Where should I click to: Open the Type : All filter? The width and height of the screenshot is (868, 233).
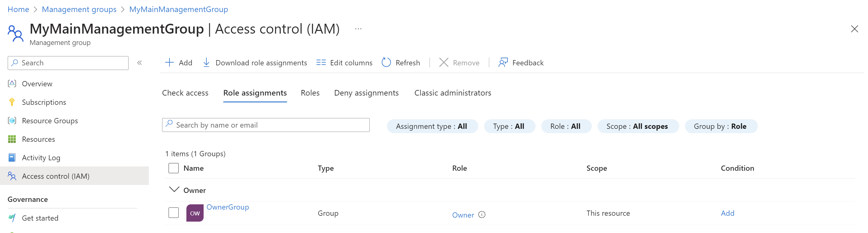tap(509, 126)
